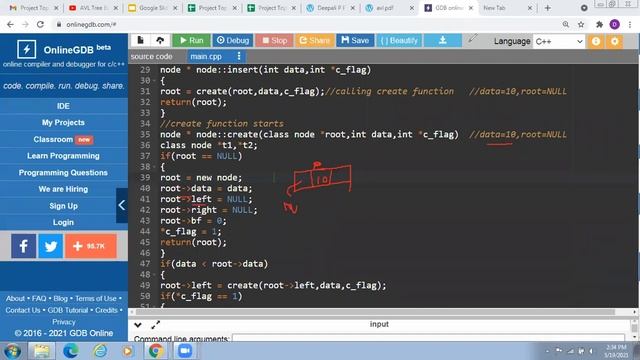Click the browser back arrow
Image resolution: width=640 pixels, height=360 pixels.
coord(10,24)
